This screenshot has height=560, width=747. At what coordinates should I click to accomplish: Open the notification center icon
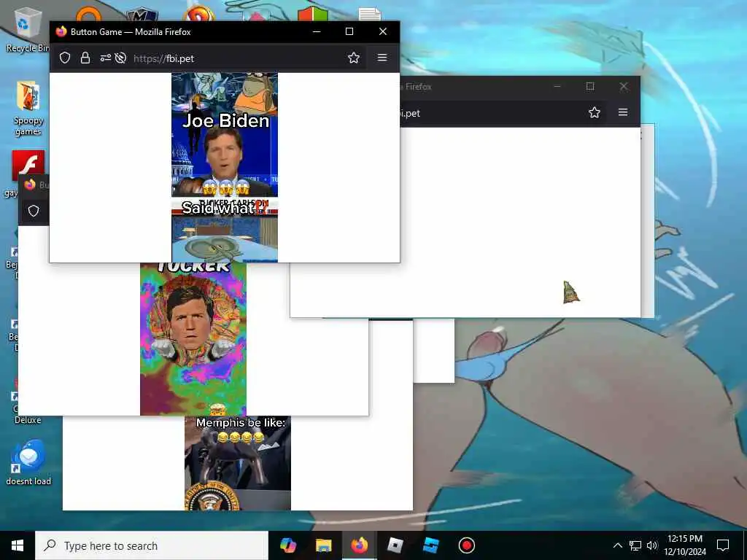723,545
